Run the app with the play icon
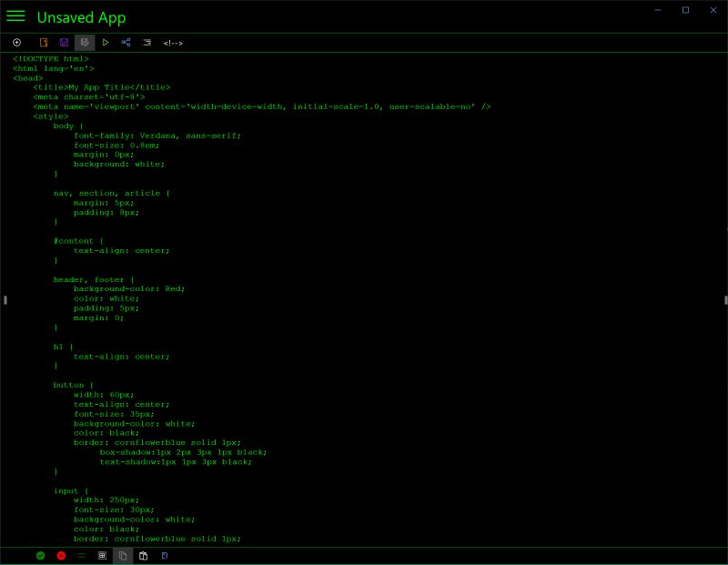 [106, 43]
